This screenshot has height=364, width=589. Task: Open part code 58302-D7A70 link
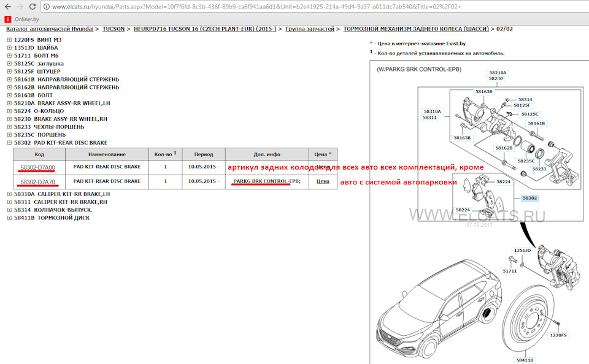[x=37, y=182]
